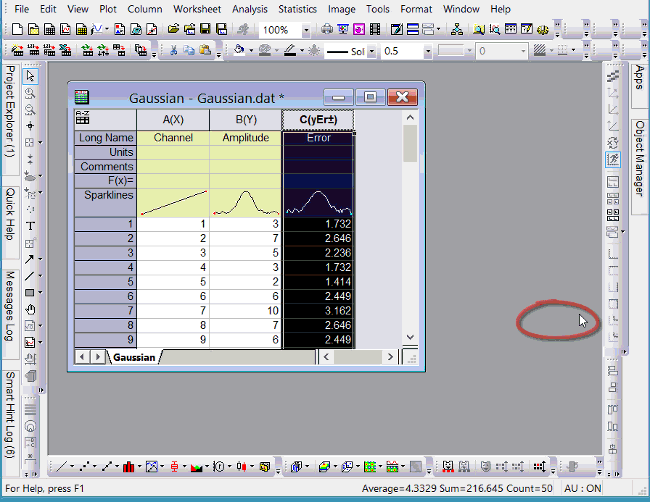Open the Format menu

(x=416, y=9)
